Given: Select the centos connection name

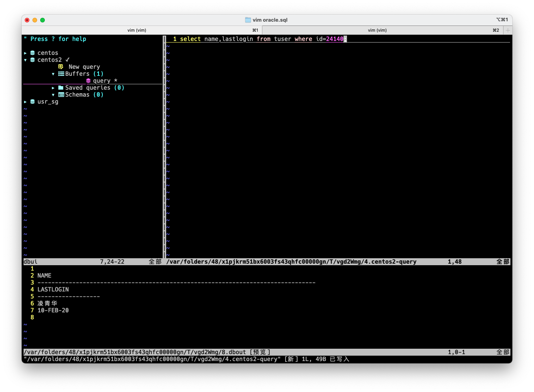Looking at the screenshot, I should [48, 53].
